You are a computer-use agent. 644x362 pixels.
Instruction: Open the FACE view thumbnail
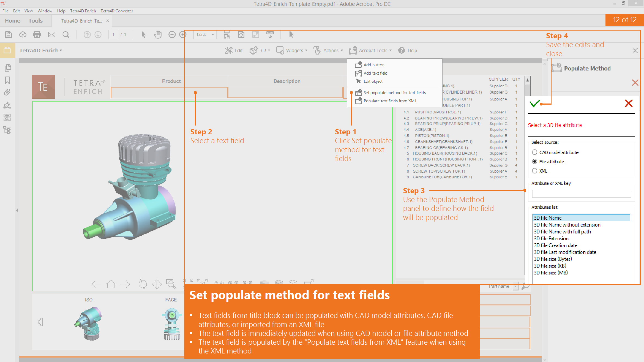172,324
